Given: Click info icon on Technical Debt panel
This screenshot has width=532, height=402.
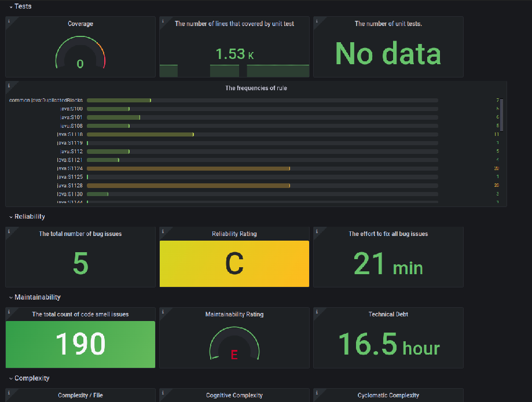Looking at the screenshot, I should tap(317, 312).
